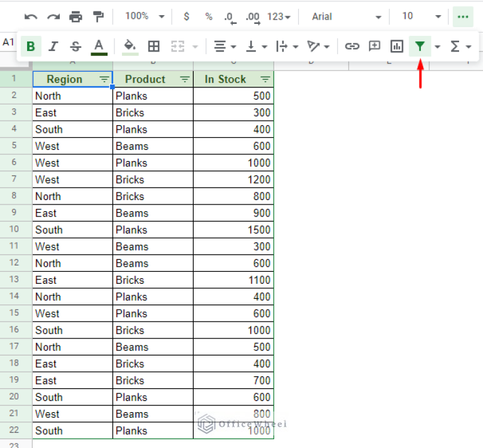Click the Functions sigma icon
This screenshot has width=483, height=448.
tap(455, 47)
